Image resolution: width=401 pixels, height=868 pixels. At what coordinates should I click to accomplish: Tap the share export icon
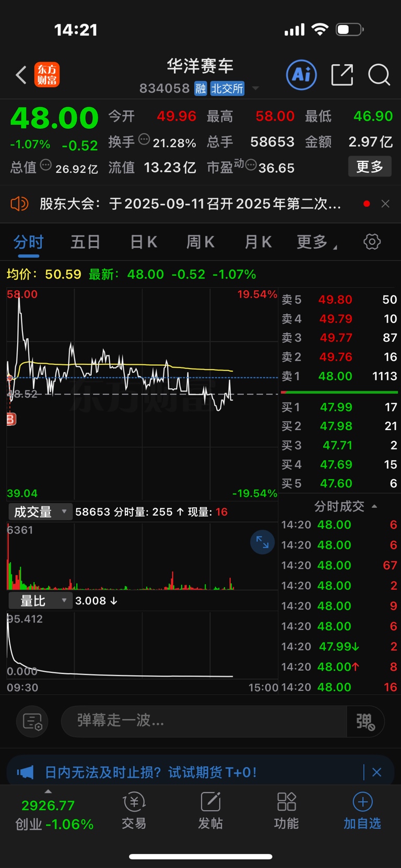[x=342, y=75]
